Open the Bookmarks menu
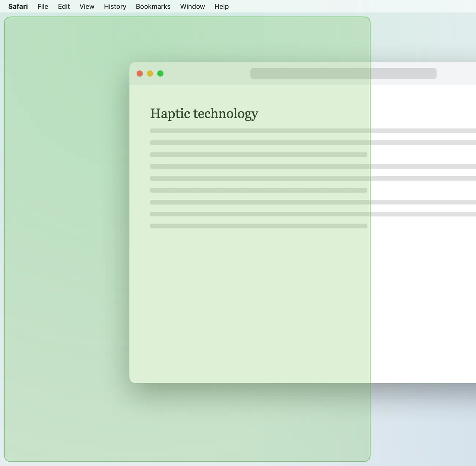 [153, 6]
